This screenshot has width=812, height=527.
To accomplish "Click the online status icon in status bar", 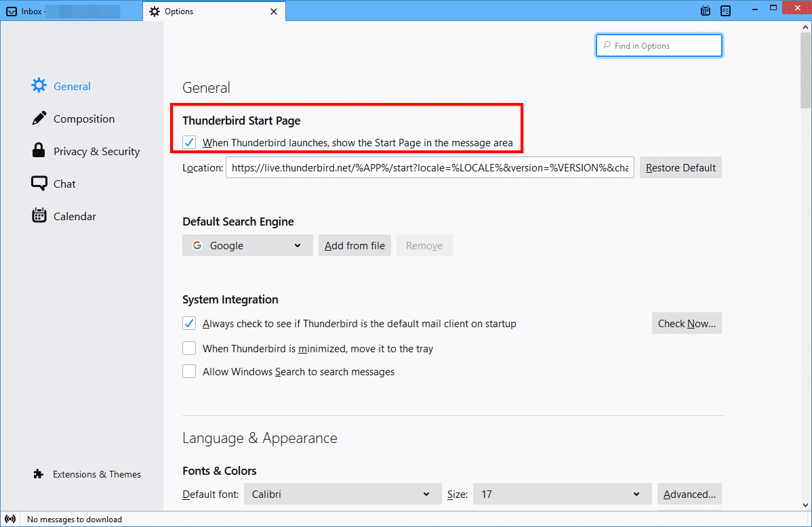I will pyautogui.click(x=10, y=519).
